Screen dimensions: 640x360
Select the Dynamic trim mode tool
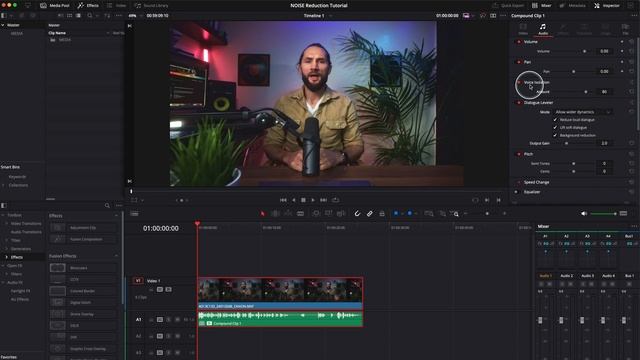click(x=288, y=213)
